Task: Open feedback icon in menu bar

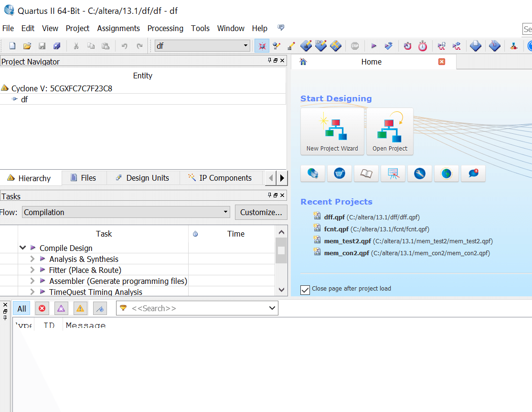Action: click(x=281, y=28)
